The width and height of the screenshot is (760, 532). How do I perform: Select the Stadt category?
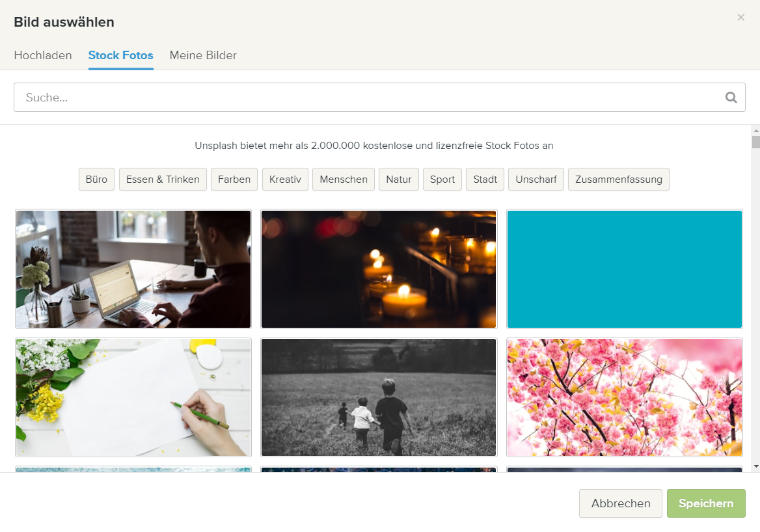485,180
